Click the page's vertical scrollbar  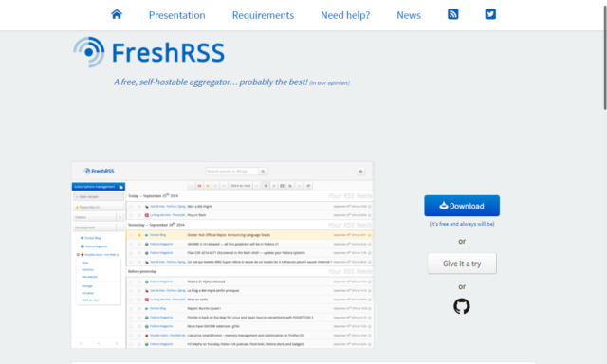[605, 58]
